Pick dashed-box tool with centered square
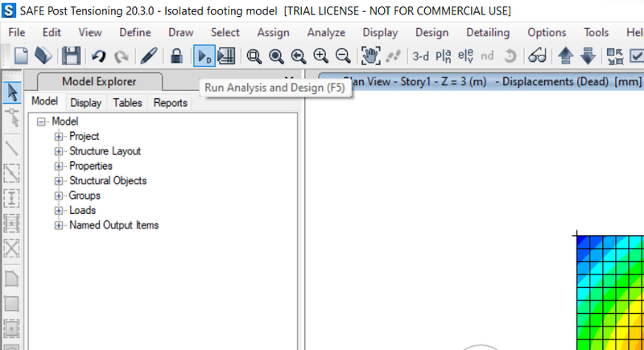Screen dimensions: 644x350 (11, 224)
